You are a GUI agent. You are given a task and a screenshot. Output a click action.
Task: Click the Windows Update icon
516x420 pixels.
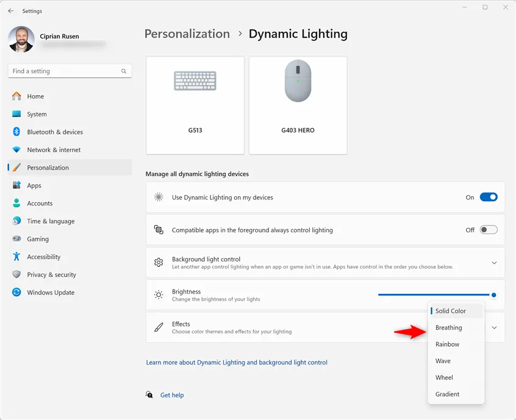pos(16,293)
